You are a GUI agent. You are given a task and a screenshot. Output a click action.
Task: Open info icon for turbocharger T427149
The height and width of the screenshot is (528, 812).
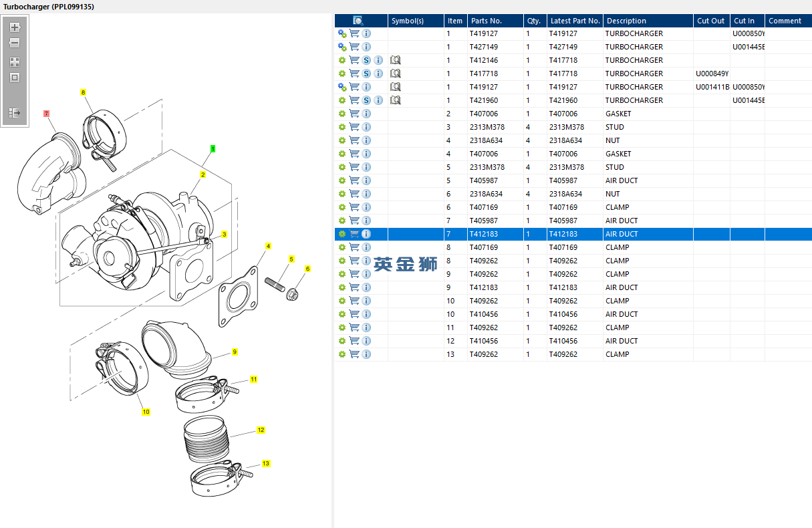click(x=366, y=47)
